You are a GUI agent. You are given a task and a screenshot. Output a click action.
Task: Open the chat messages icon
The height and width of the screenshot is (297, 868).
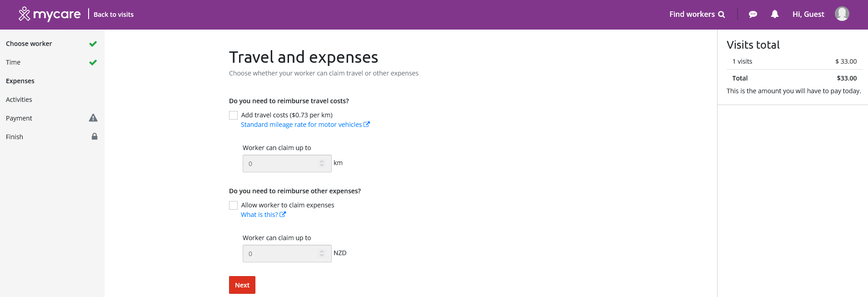tap(753, 15)
